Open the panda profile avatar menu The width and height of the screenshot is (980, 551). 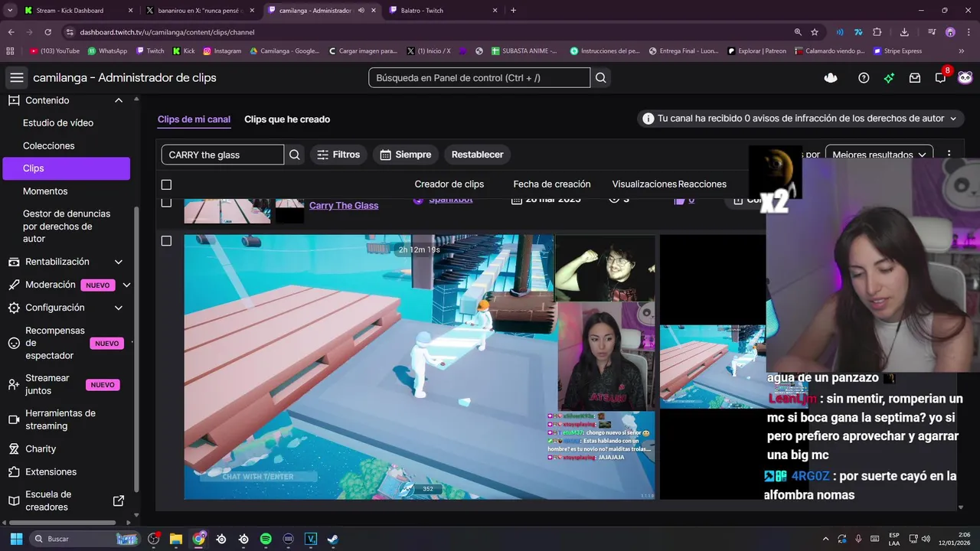coord(965,77)
